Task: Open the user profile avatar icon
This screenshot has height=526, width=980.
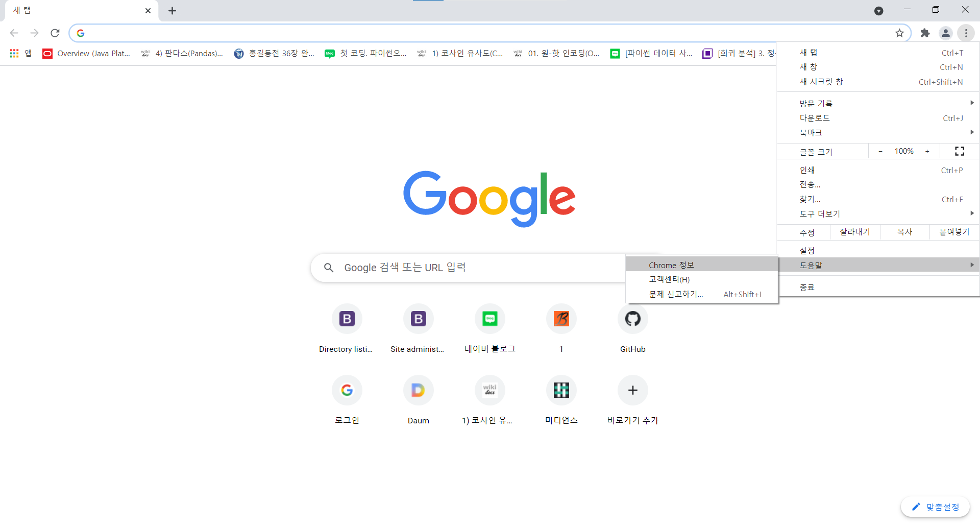Action: pyautogui.click(x=945, y=33)
